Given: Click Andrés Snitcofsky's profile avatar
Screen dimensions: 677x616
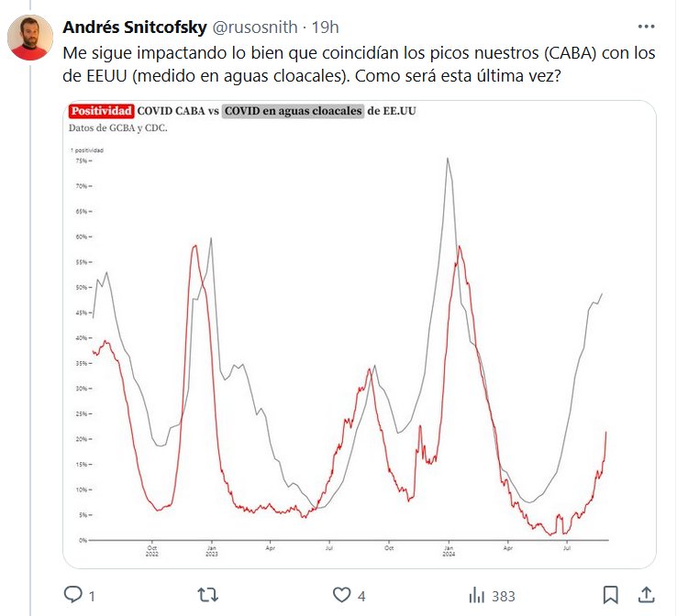Looking at the screenshot, I should (x=30, y=38).
